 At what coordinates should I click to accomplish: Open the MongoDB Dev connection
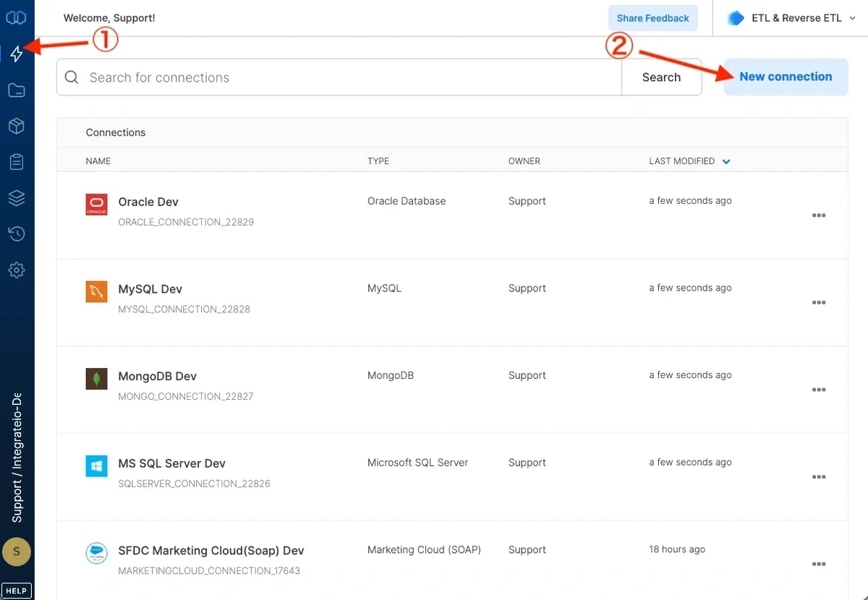[x=158, y=376]
